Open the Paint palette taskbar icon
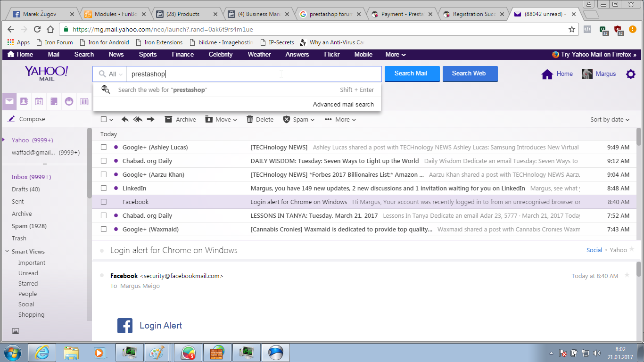The width and height of the screenshot is (644, 362). click(x=157, y=353)
